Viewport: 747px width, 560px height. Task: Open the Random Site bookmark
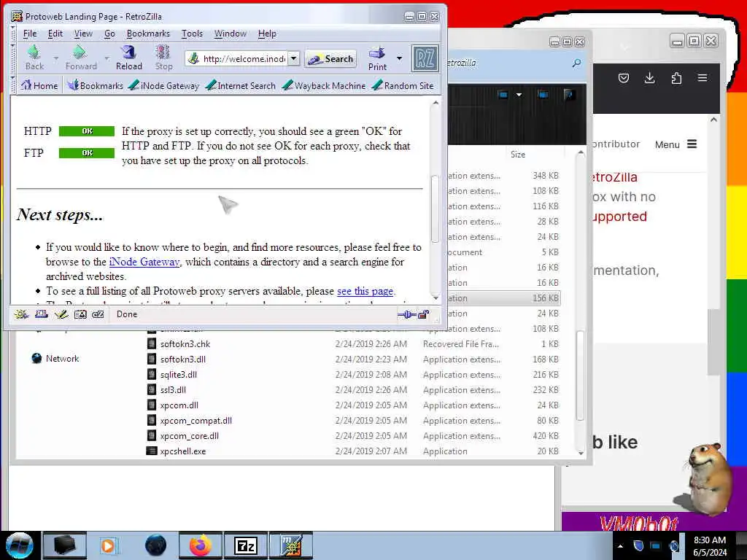coord(403,86)
